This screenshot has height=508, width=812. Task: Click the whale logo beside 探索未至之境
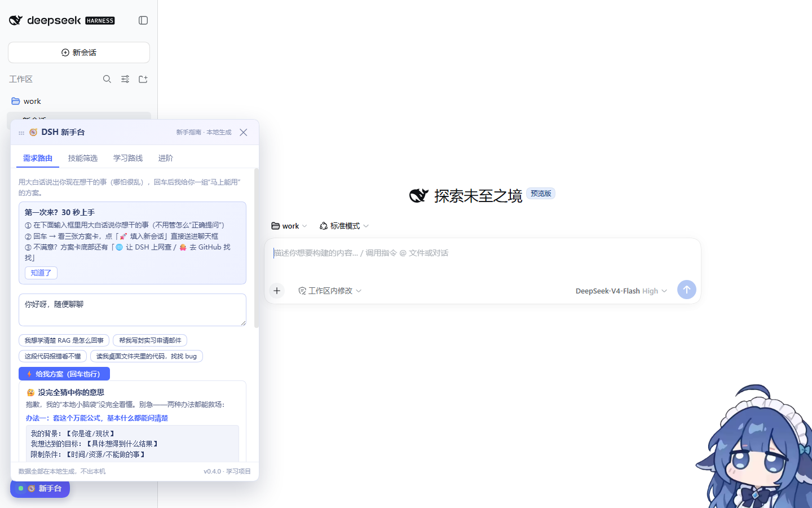pos(419,196)
